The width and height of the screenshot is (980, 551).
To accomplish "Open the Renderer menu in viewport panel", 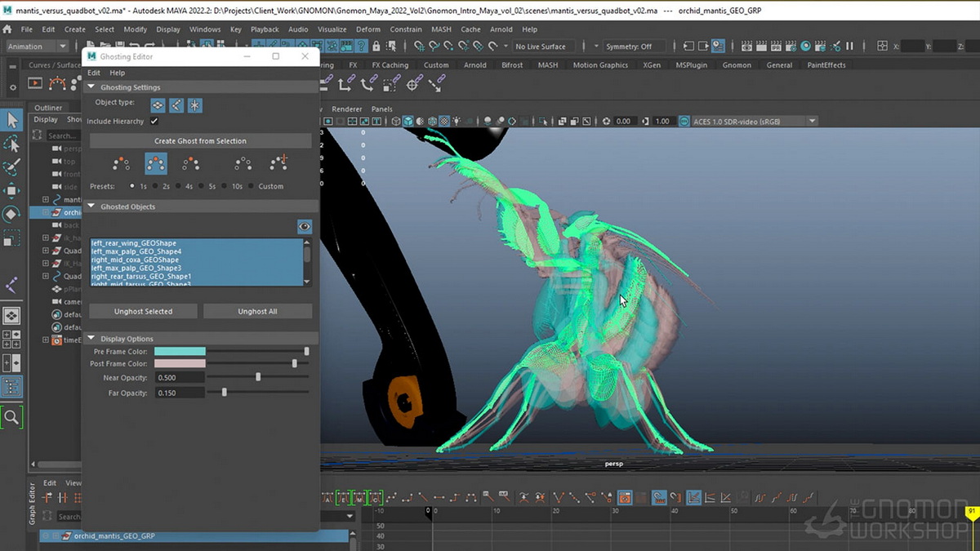I will pyautogui.click(x=347, y=109).
